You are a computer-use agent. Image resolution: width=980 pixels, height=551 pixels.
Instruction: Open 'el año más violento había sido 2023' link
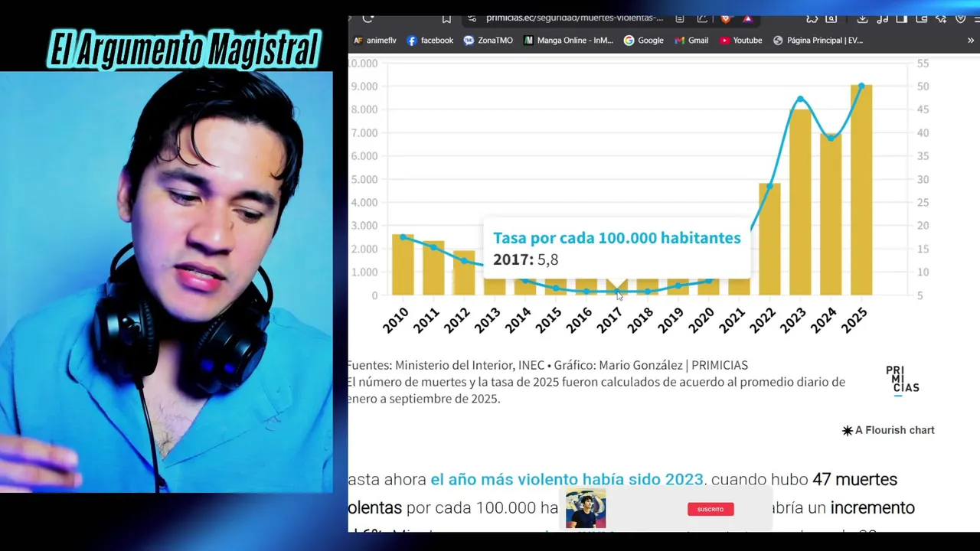pos(567,480)
